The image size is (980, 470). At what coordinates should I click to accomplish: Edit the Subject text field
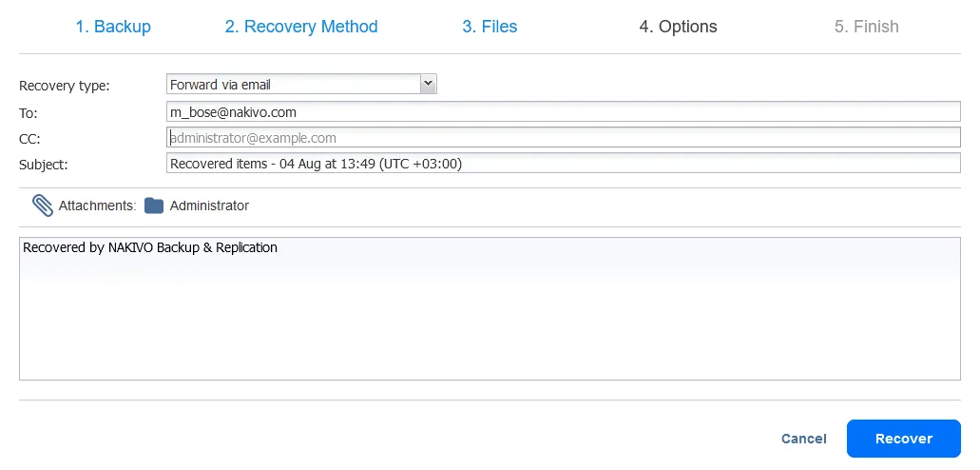click(x=563, y=164)
